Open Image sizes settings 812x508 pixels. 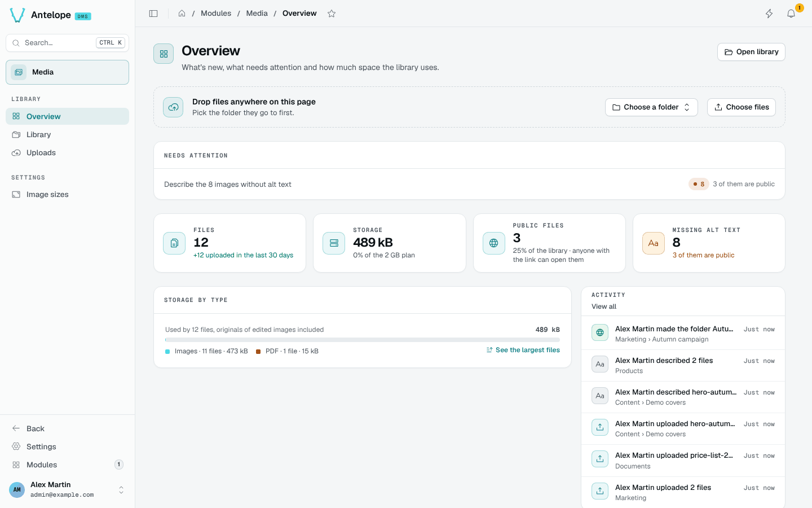67,194
